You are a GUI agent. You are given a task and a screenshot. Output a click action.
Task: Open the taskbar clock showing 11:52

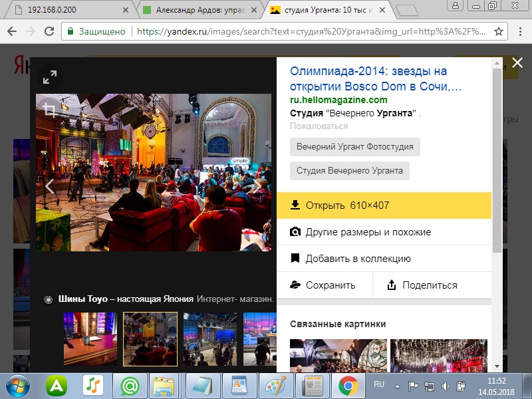(x=496, y=386)
